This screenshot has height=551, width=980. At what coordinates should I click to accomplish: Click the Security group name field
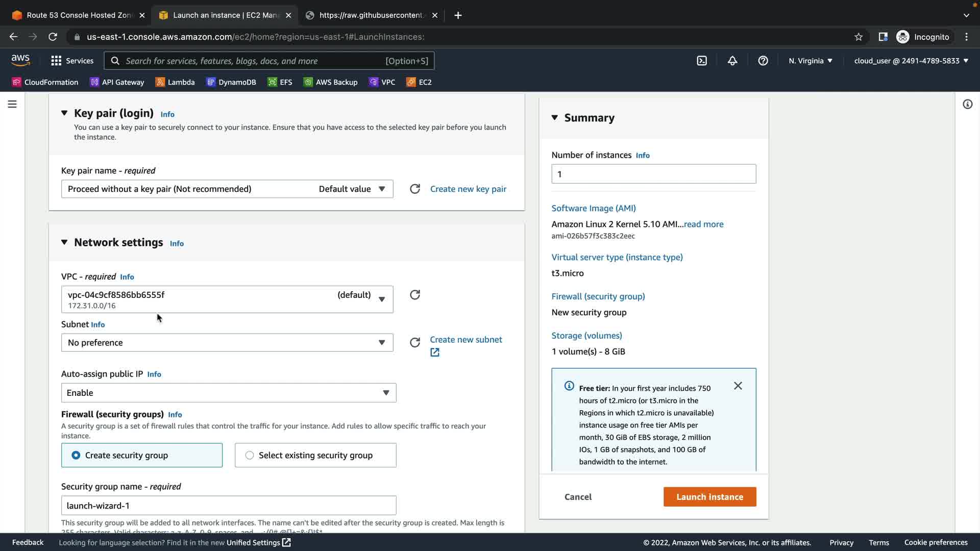228,506
